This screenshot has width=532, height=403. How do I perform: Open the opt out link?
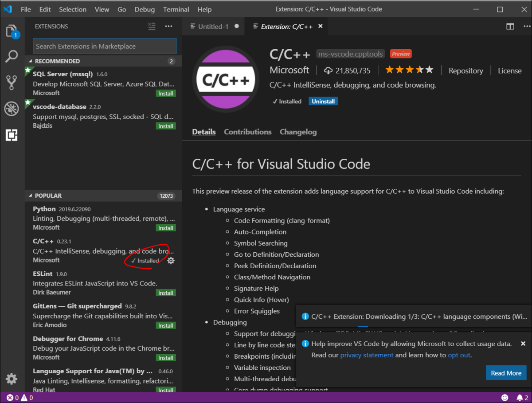click(459, 355)
